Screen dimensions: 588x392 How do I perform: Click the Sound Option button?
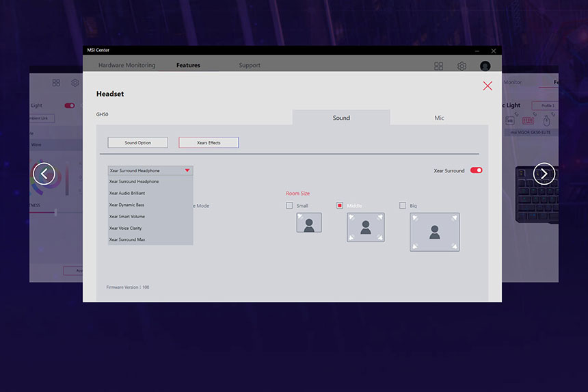coord(137,142)
